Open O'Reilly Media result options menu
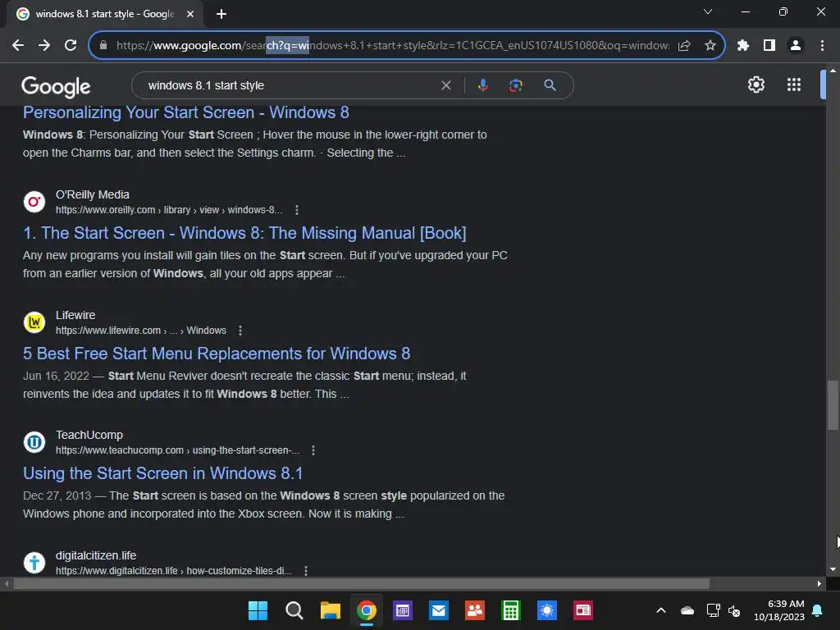The height and width of the screenshot is (630, 840). (297, 210)
